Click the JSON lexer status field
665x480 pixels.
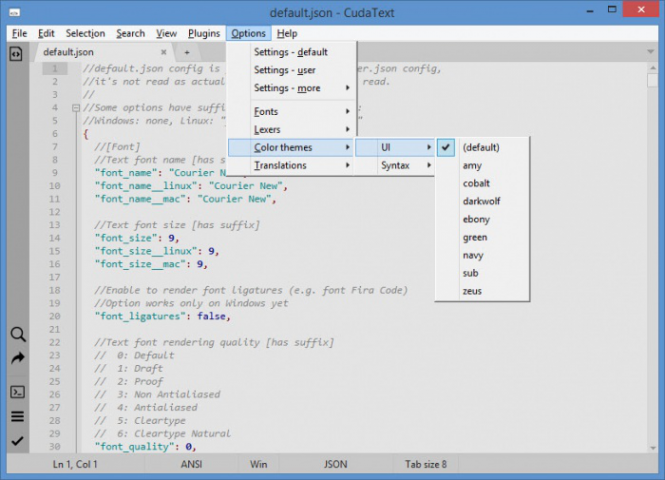(x=335, y=464)
